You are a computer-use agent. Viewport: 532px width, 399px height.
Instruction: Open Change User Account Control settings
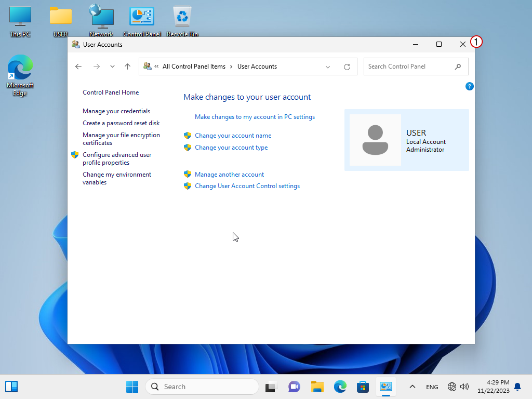point(247,186)
